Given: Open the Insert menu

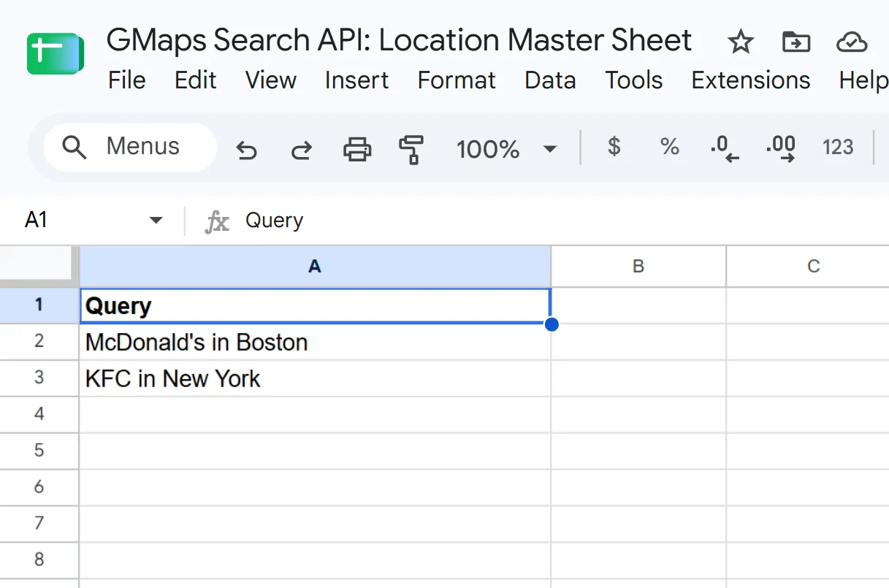Looking at the screenshot, I should click(356, 80).
